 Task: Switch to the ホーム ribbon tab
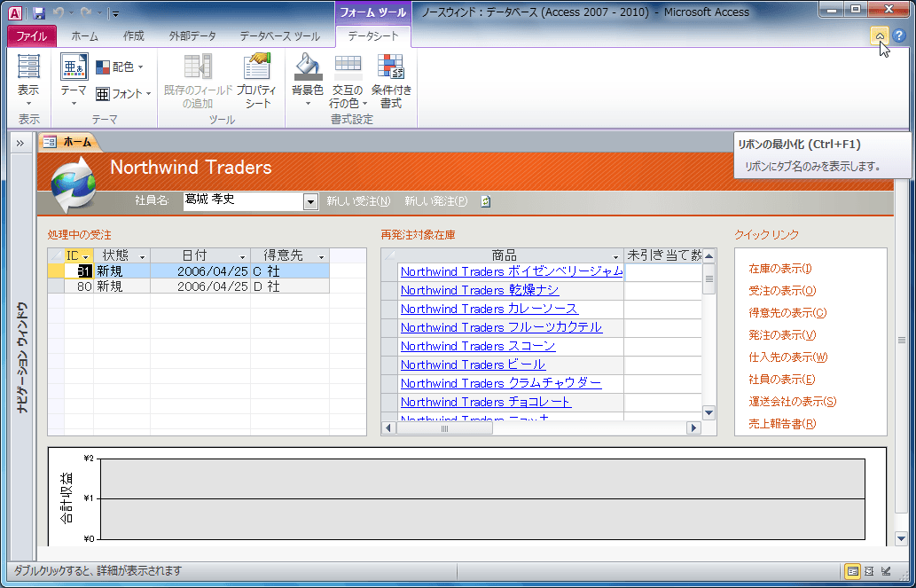pos(85,36)
